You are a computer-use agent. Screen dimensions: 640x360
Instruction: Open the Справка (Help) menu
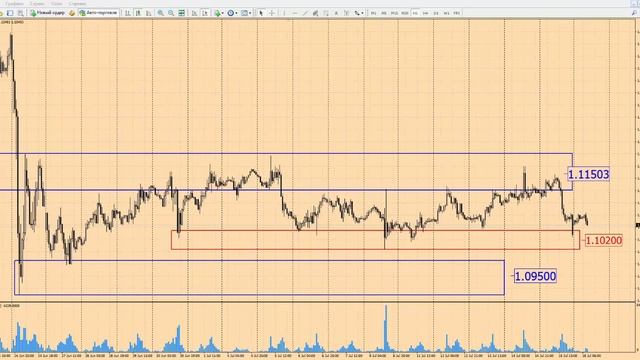tap(77, 4)
